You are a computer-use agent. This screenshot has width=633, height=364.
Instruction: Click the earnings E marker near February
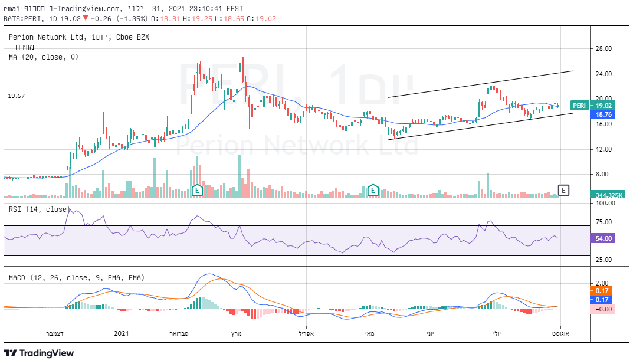(x=197, y=189)
